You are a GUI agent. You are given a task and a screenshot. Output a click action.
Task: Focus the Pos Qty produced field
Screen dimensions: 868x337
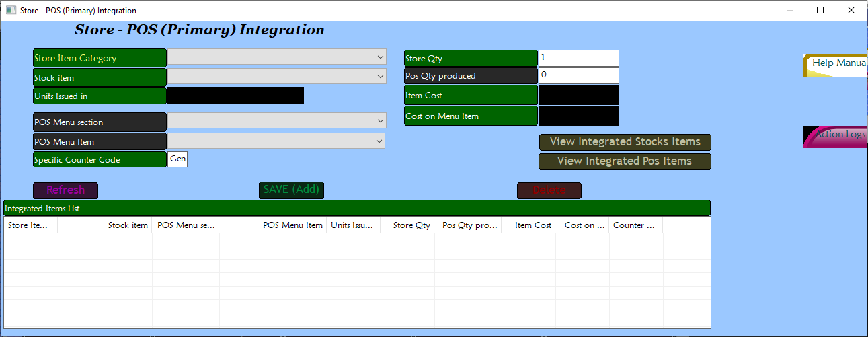(x=578, y=75)
